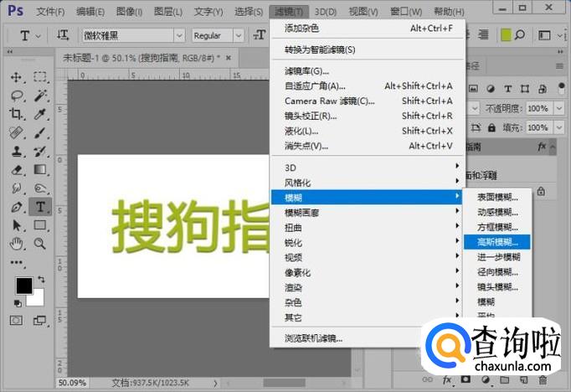Select the Clone Stamp tool

tap(17, 152)
